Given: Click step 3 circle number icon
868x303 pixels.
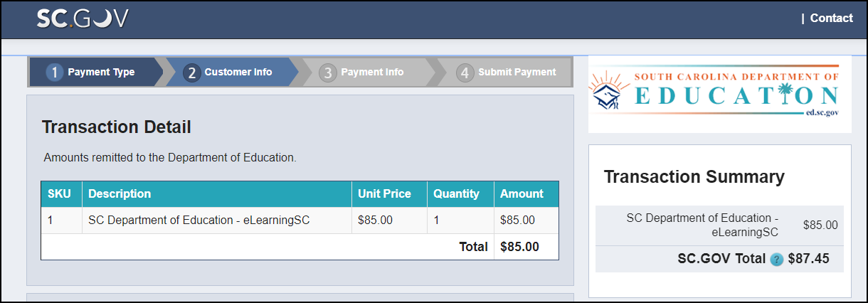Looking at the screenshot, I should pyautogui.click(x=327, y=73).
